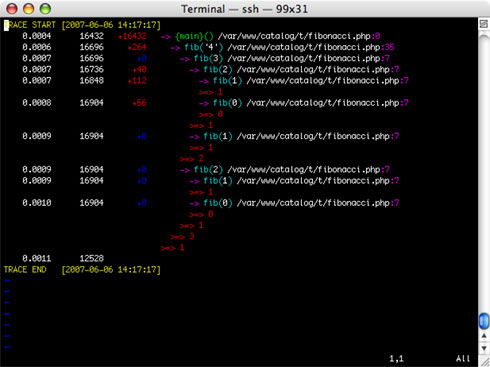The width and height of the screenshot is (490, 367).
Task: Click the red close window button
Action: coord(12,9)
